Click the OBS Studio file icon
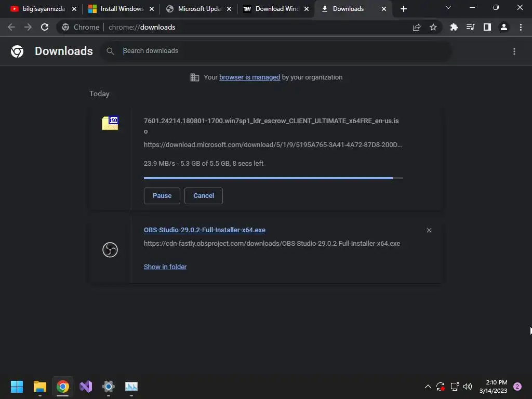This screenshot has width=532, height=399. point(110,250)
